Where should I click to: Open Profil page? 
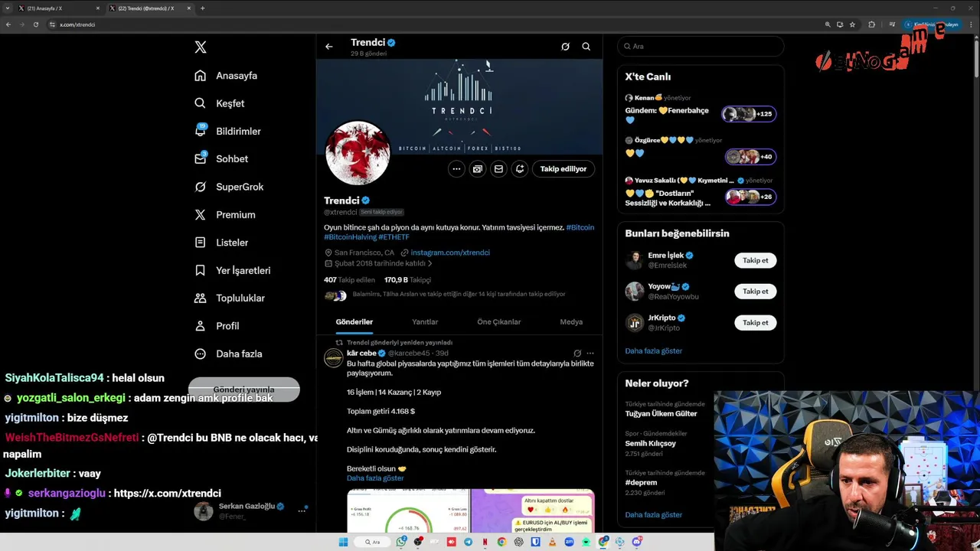pyautogui.click(x=217, y=326)
